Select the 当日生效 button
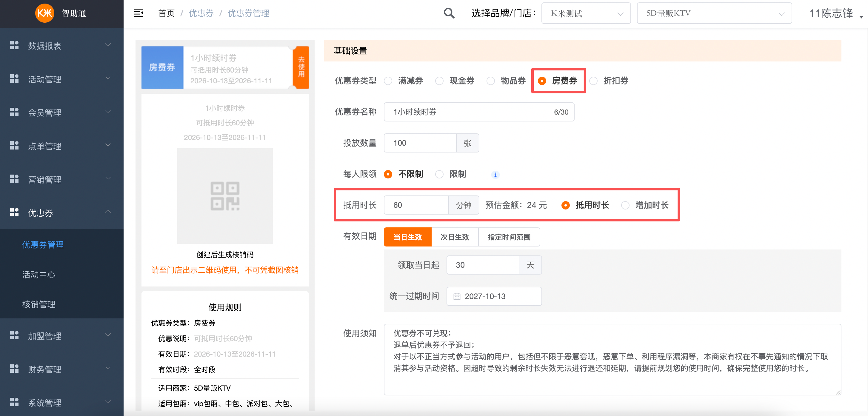The width and height of the screenshot is (868, 416). point(407,237)
